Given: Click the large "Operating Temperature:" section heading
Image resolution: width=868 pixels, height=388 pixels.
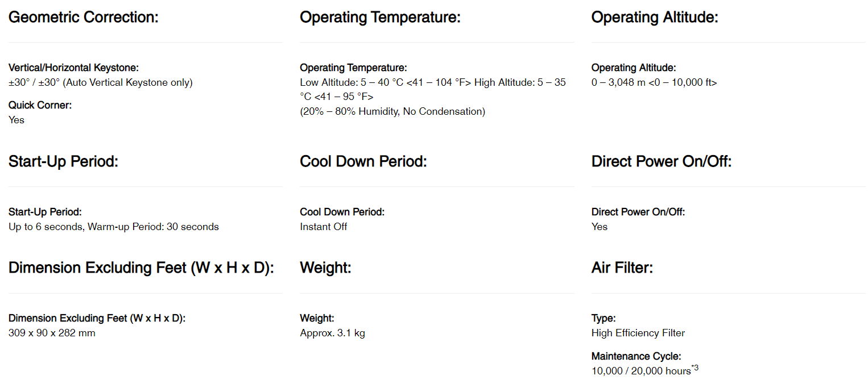Looking at the screenshot, I should click(380, 17).
